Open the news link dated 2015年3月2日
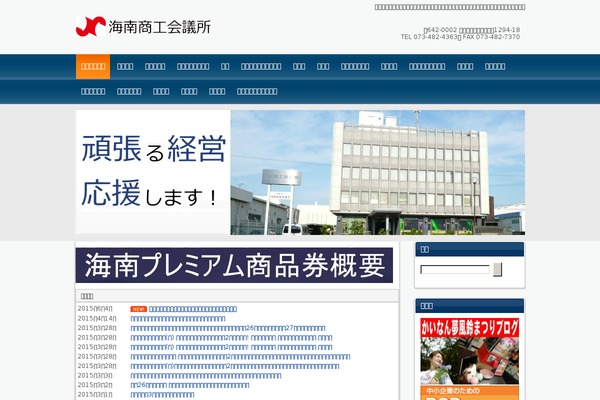The image size is (600, 400). pos(190,385)
